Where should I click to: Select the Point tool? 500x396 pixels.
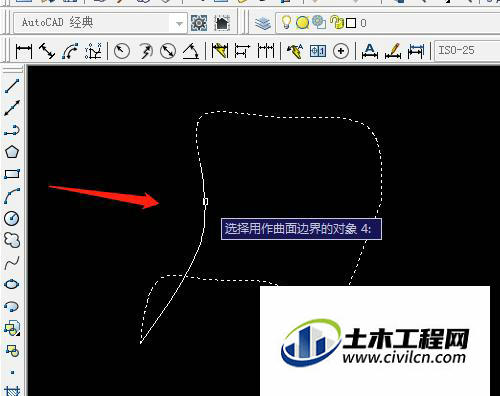[x=12, y=372]
